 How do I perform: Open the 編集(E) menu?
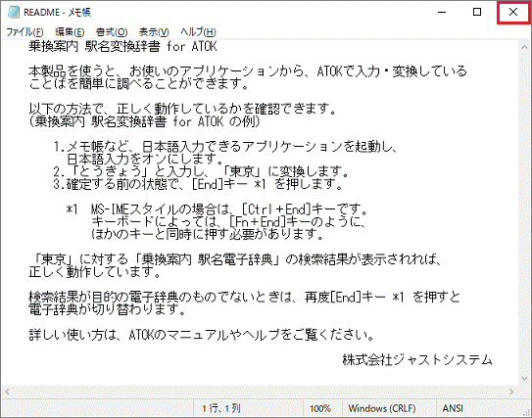[70, 32]
